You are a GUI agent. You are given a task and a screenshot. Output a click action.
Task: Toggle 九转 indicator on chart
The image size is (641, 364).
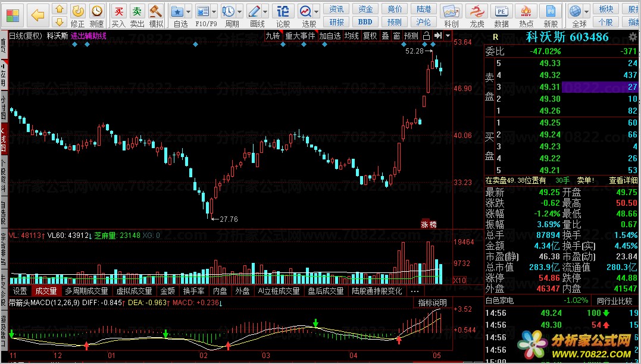click(273, 36)
